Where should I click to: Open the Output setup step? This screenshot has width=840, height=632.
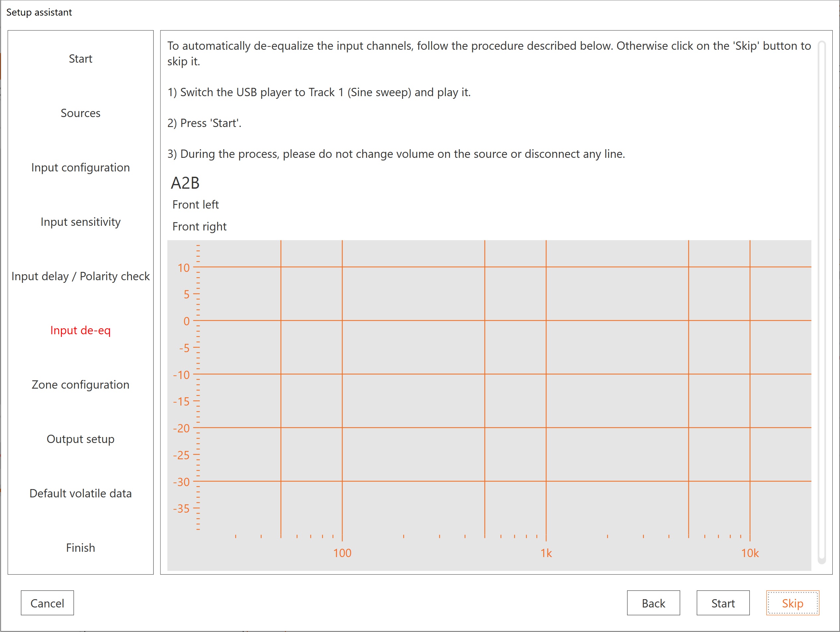click(x=80, y=439)
